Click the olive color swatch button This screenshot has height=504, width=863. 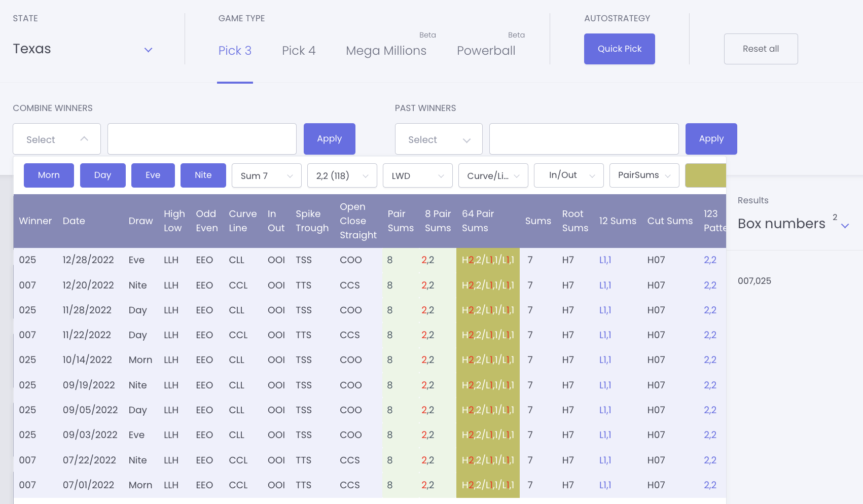705,175
